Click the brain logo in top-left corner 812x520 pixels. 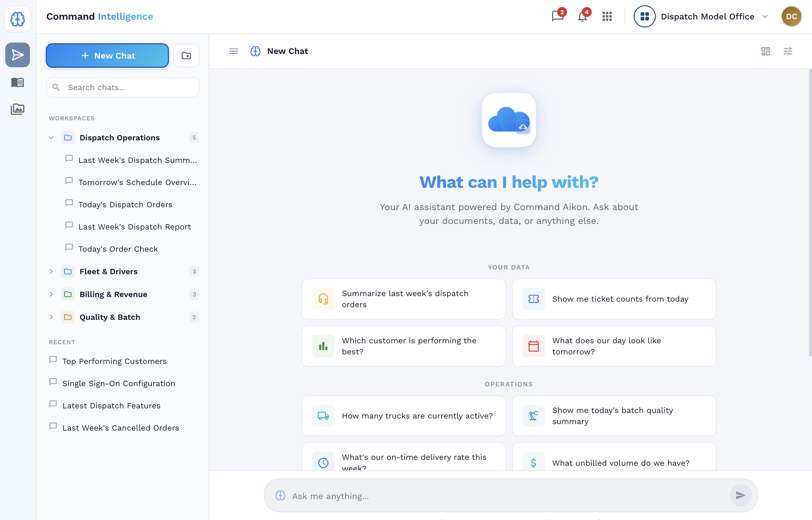[x=18, y=19]
